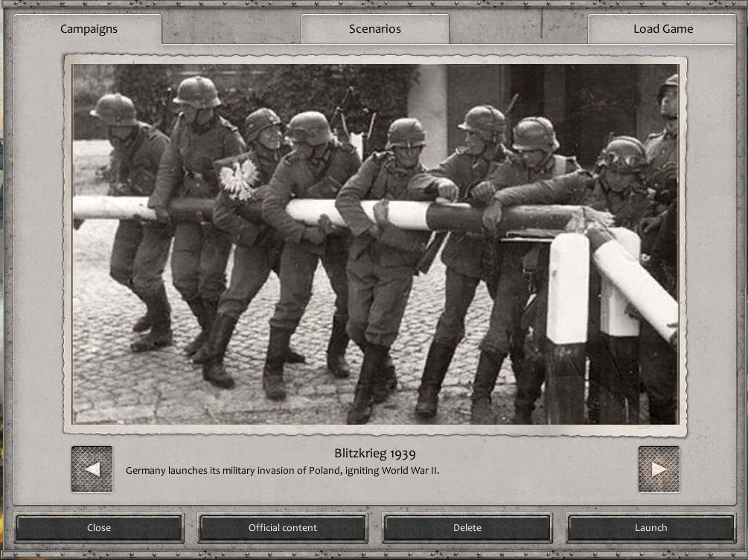Click the Blitzkrieg 1939 title text
This screenshot has width=748, height=560.
pos(374,453)
